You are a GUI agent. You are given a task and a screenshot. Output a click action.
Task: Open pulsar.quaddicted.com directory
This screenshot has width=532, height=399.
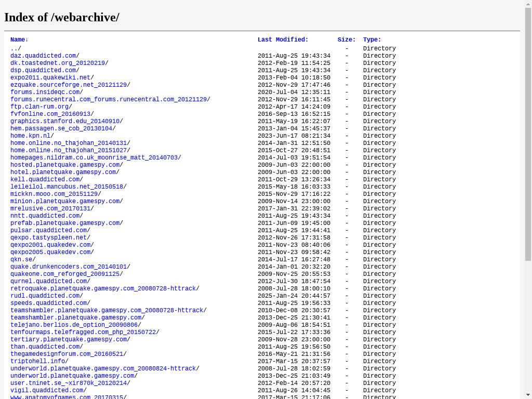(48, 231)
